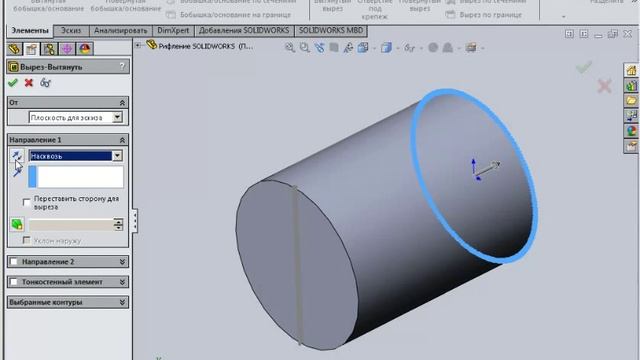640x360 pixels.
Task: Open Display Style dropdown arrow
Action: click(x=397, y=49)
